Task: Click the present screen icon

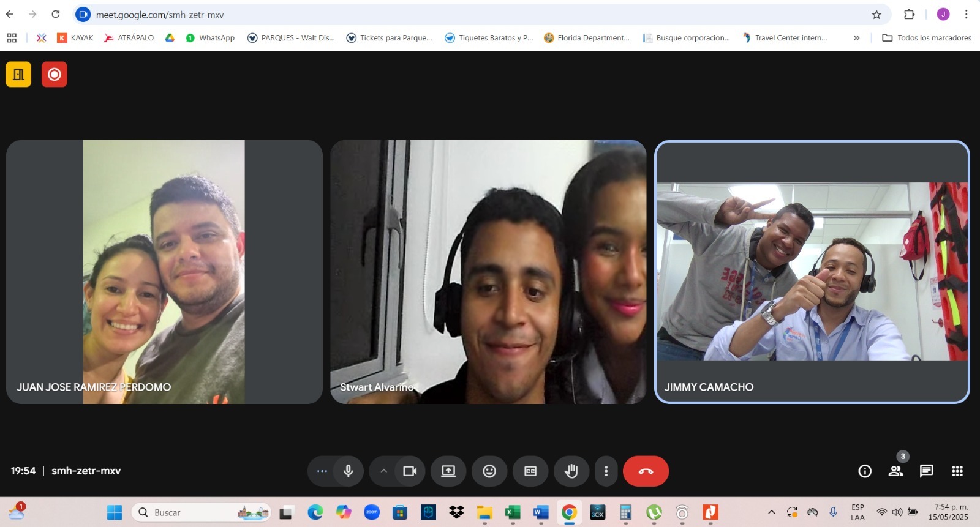Action: click(x=448, y=471)
